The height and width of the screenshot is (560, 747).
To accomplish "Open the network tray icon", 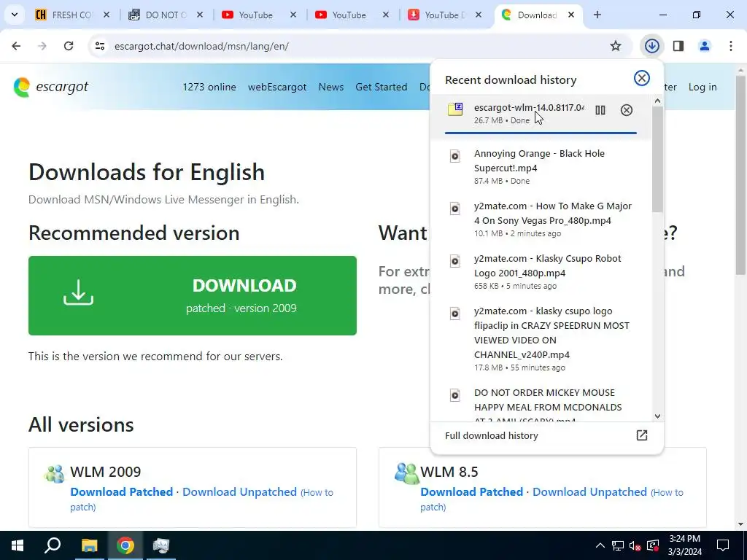I will [617, 545].
